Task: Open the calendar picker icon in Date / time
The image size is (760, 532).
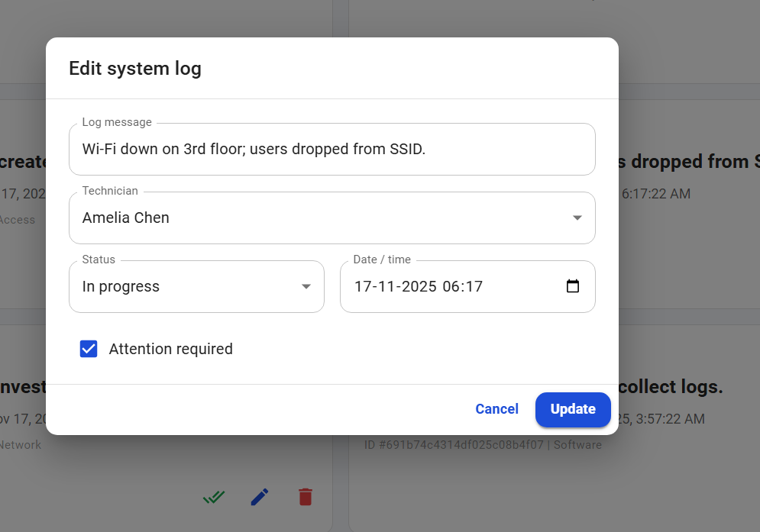Action: click(x=573, y=287)
